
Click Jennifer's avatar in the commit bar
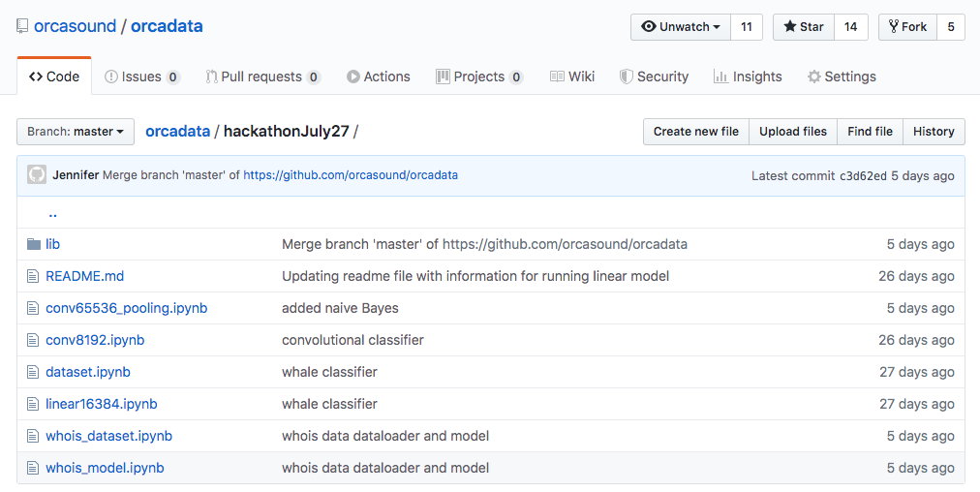[x=37, y=175]
